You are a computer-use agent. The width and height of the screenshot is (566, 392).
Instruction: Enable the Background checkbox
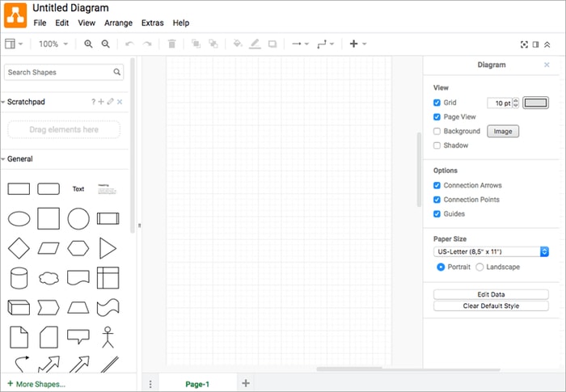(x=437, y=131)
